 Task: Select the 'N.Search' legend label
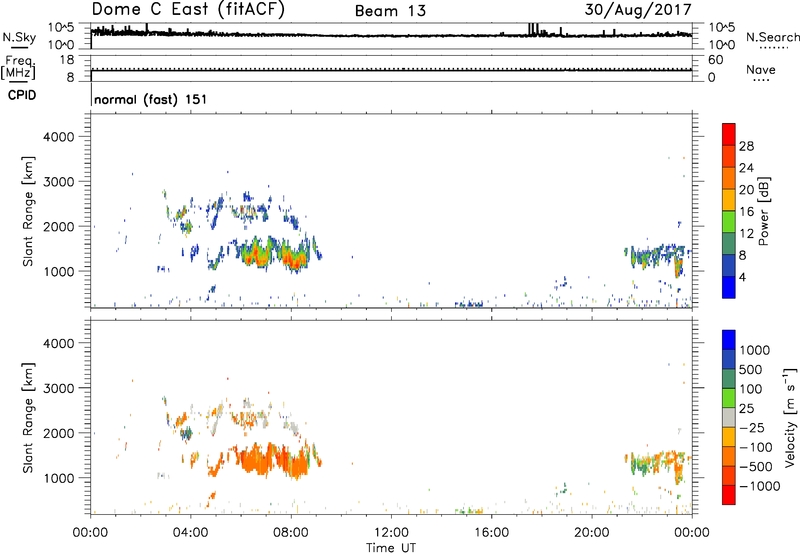(772, 37)
